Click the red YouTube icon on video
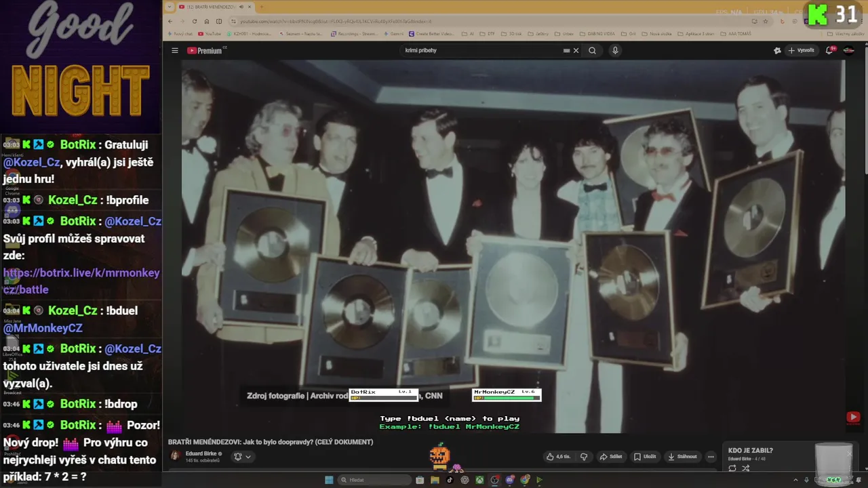Viewport: 868px width, 488px height. point(853,418)
